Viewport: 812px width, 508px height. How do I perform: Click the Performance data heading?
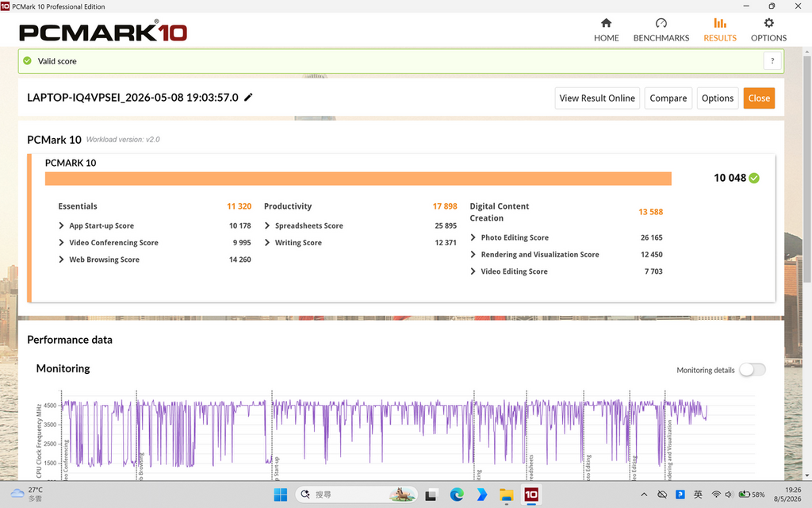pyautogui.click(x=70, y=340)
